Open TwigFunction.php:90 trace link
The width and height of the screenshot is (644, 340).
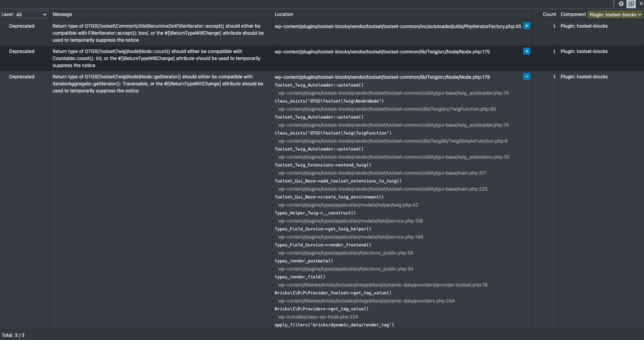tap(387, 109)
